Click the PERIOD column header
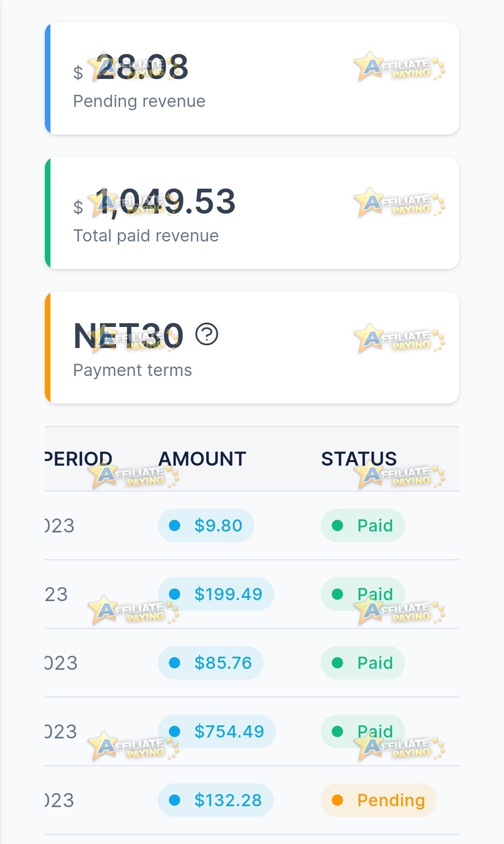The width and height of the screenshot is (504, 844). (x=78, y=459)
